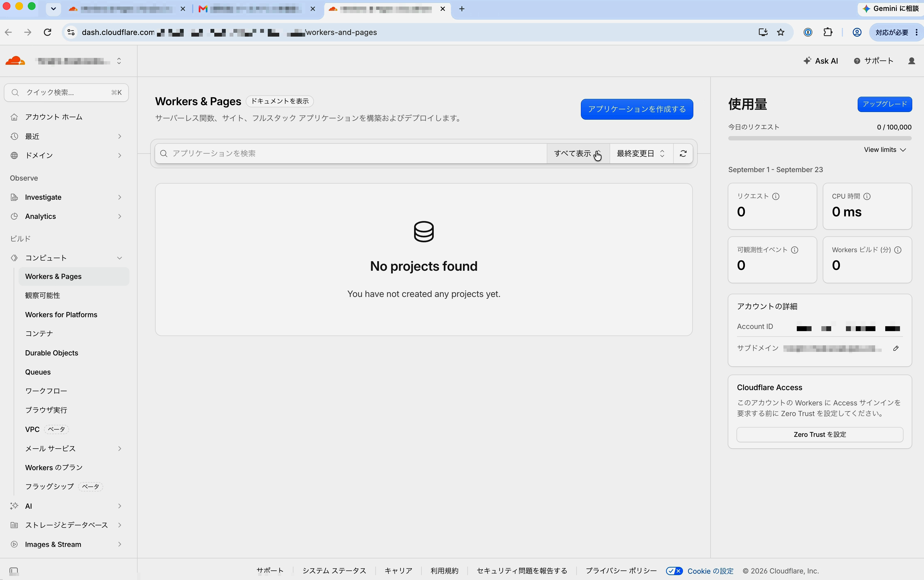Screen dimensions: 924x580
Task: Open Ask AI
Action: point(821,61)
